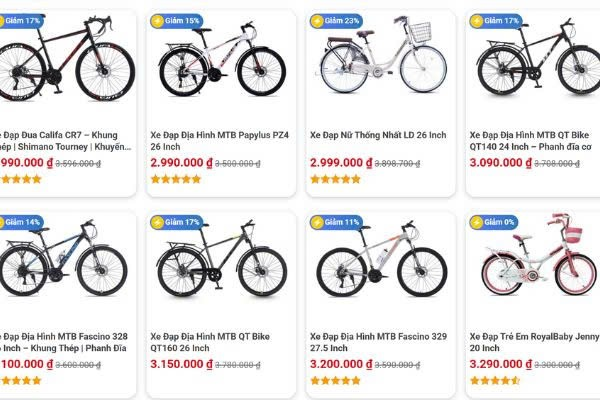
Task: Open MTB QT Bike QT160 26 Inch link
Action: coord(210,342)
